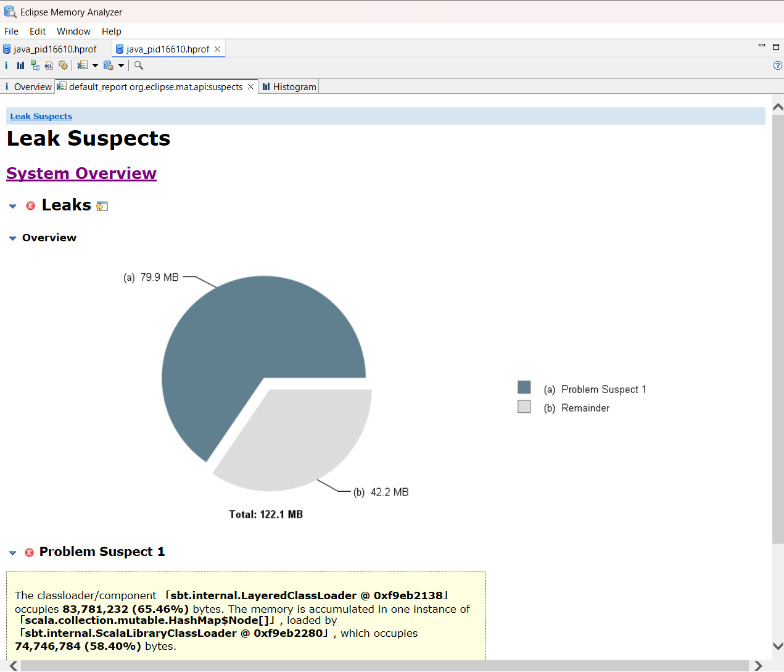This screenshot has height=672, width=784.
Task: Open the Dominator Tree toolbar icon
Action: (35, 65)
